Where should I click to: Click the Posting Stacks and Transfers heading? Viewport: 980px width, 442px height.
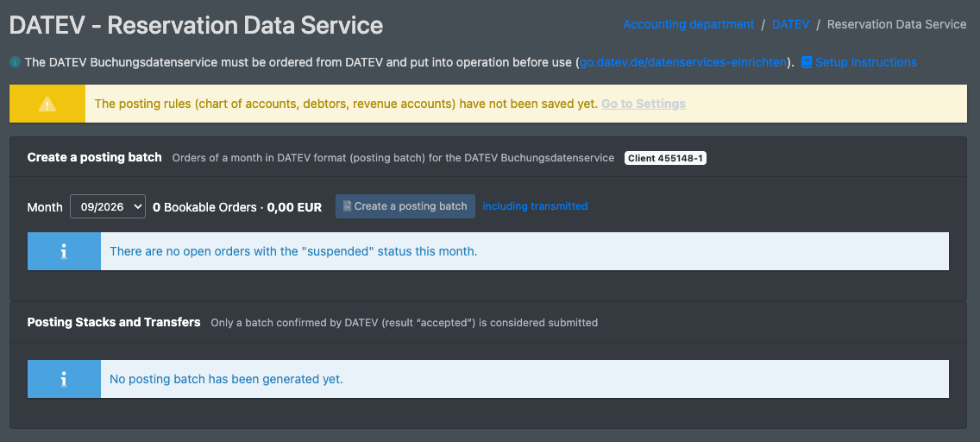coord(114,323)
